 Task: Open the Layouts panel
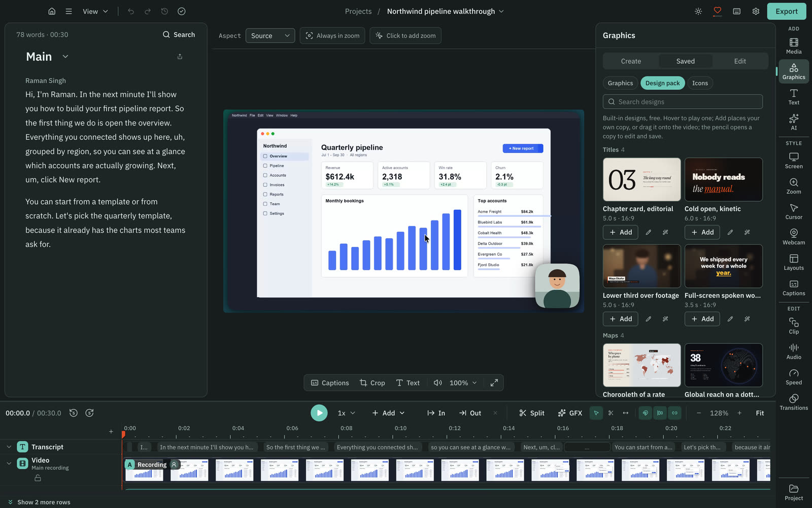click(x=794, y=262)
